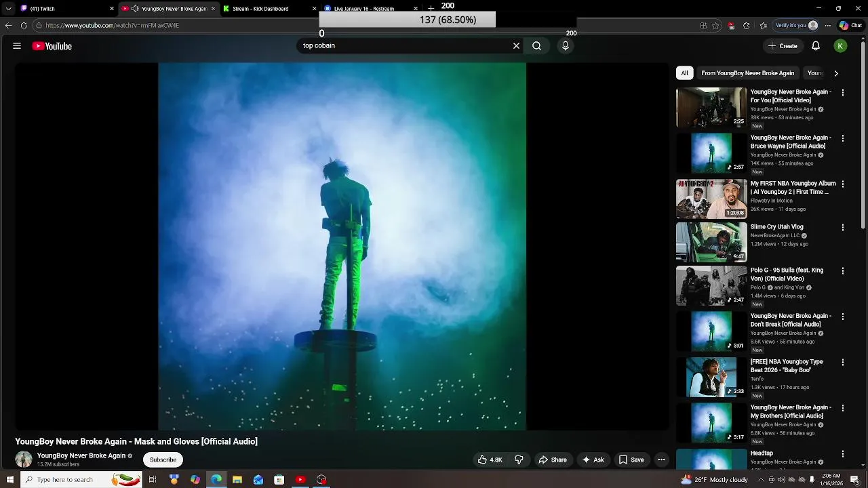The image size is (868, 488).
Task: Open YouTube notifications bell
Action: coord(816,46)
